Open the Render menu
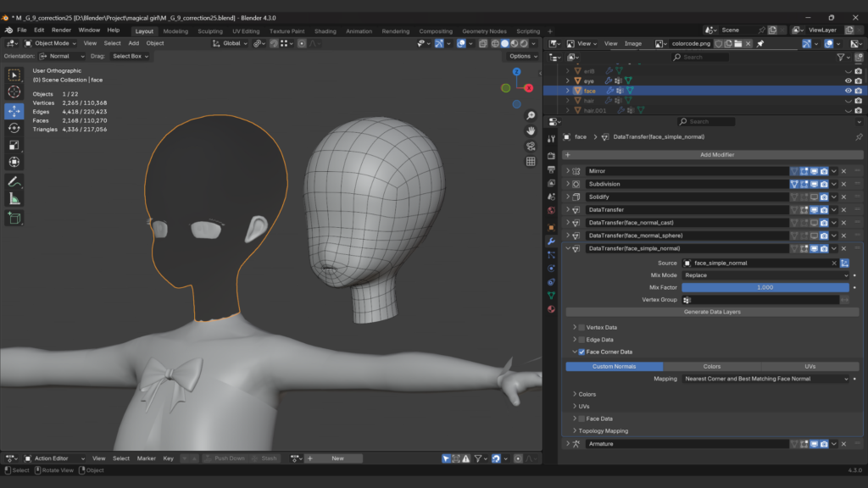 coord(61,30)
